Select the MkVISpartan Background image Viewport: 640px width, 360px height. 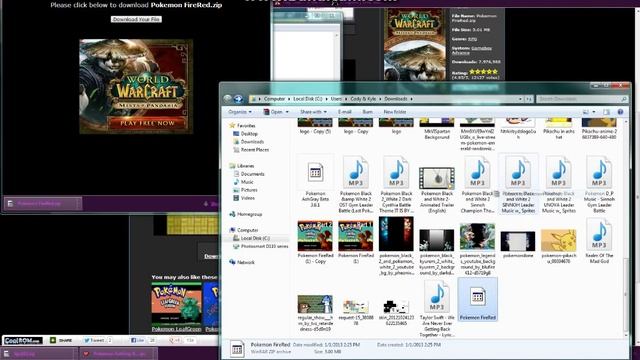(437, 129)
